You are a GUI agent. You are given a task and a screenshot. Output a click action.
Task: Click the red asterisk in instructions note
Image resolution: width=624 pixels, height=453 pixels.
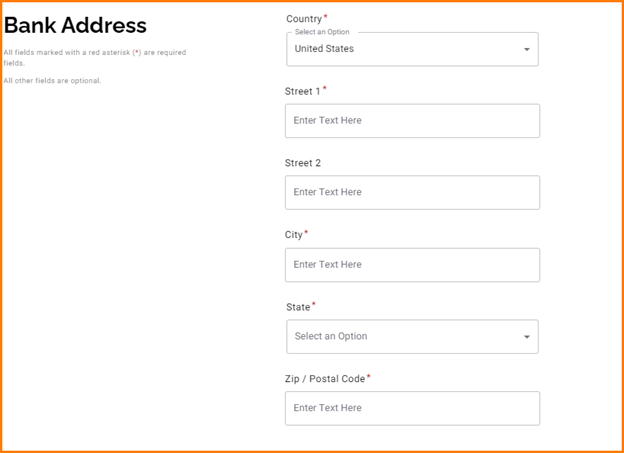(x=137, y=53)
